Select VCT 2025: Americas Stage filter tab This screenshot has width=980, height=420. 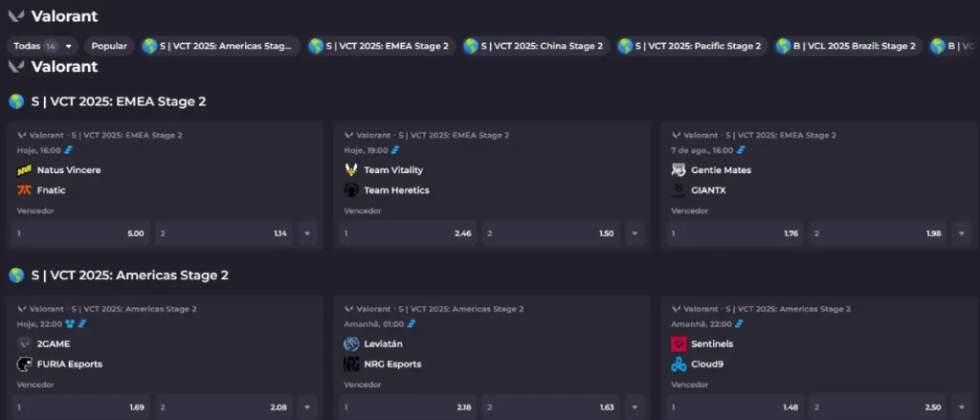219,46
